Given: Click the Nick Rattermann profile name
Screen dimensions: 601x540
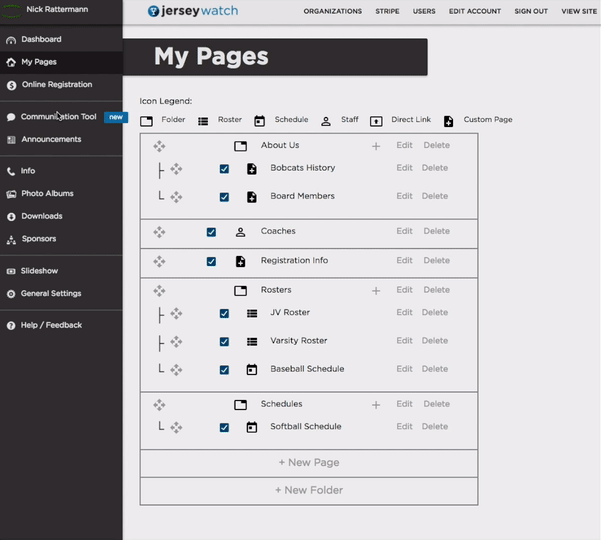Looking at the screenshot, I should tap(57, 9).
